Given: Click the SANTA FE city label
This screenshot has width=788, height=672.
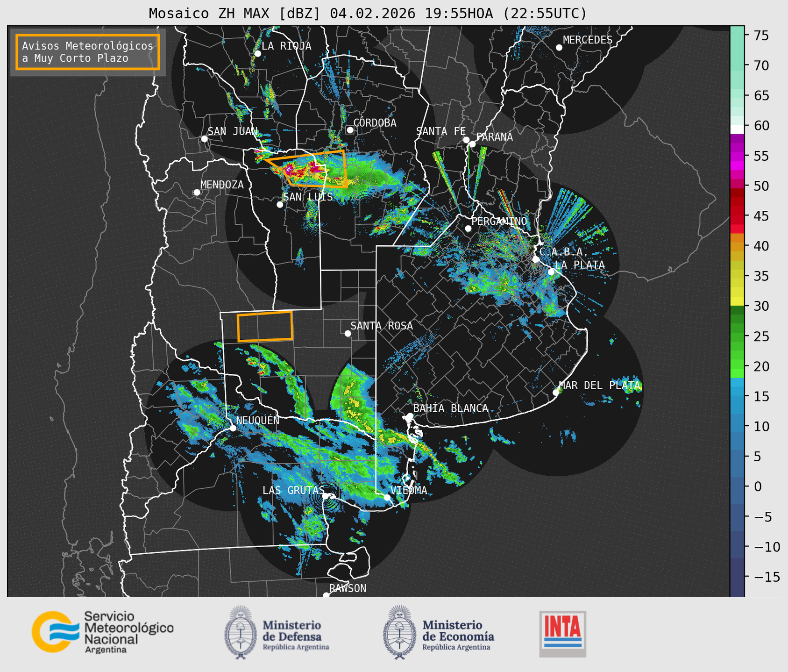Looking at the screenshot, I should pyautogui.click(x=441, y=131).
